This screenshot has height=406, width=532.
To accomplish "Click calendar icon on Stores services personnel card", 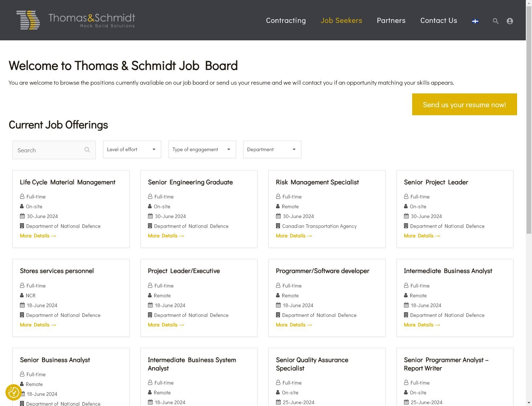I will 22,305.
